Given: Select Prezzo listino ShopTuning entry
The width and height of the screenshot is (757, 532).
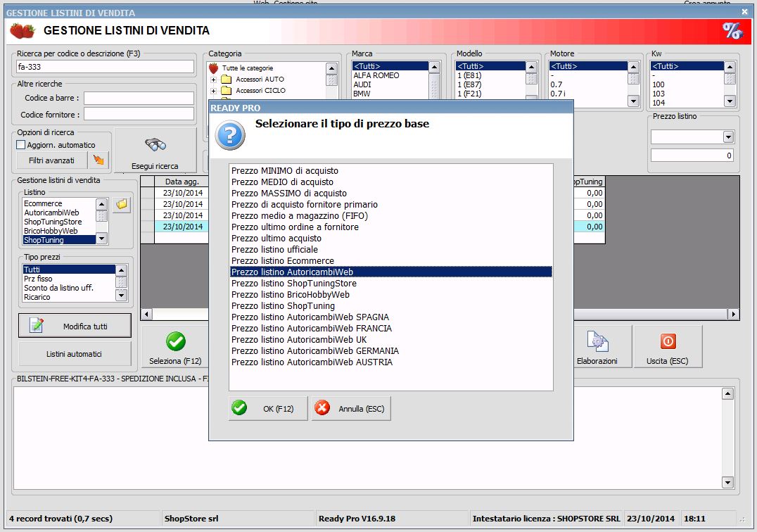Looking at the screenshot, I should [x=390, y=305].
